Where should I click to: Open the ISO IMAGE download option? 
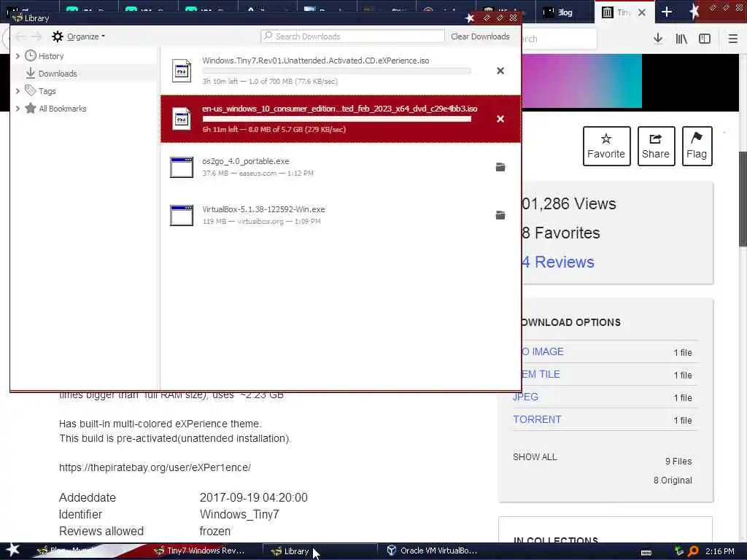point(543,351)
